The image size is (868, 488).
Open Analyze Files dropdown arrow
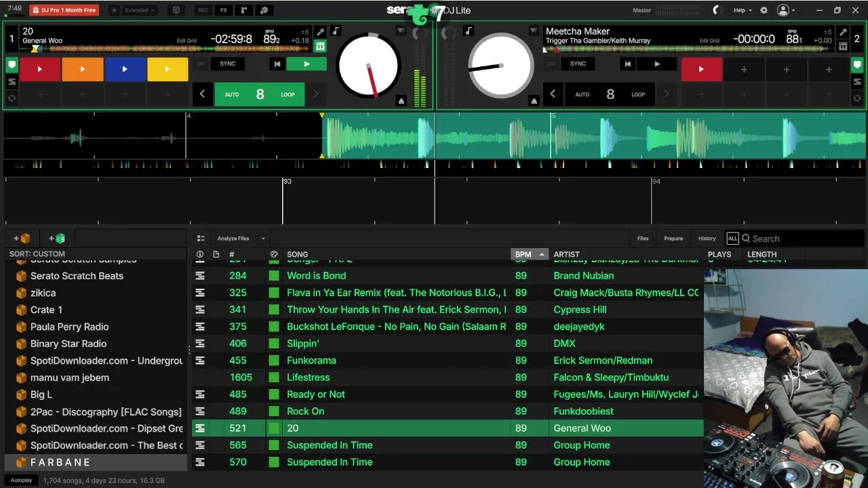pos(263,239)
